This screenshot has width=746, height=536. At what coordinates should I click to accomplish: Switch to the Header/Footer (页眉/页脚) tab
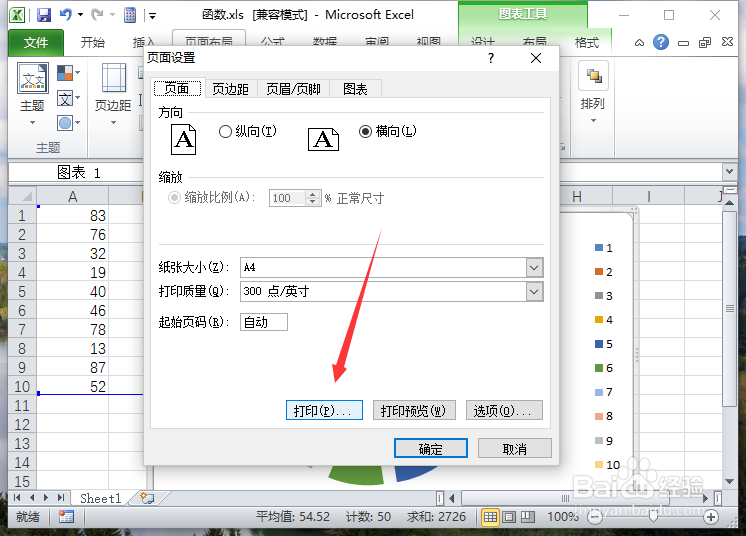(x=293, y=89)
